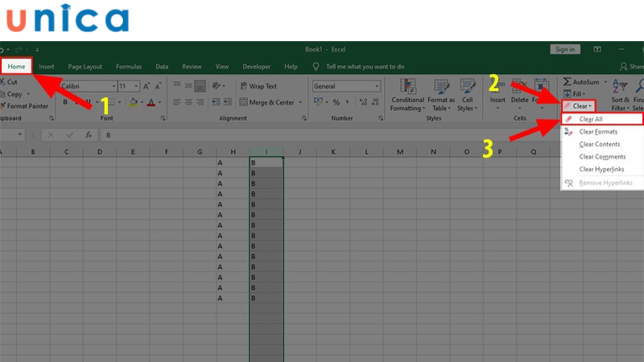This screenshot has height=362, width=644.
Task: Open the Home ribbon tab
Action: pyautogui.click(x=16, y=67)
